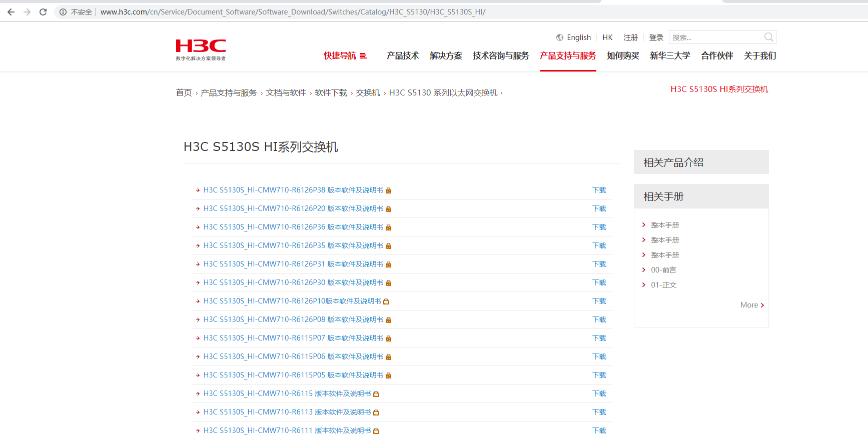Screen dimensions: 868x439
Task: Open 文档与软件 breadcrumb link
Action: [286, 92]
